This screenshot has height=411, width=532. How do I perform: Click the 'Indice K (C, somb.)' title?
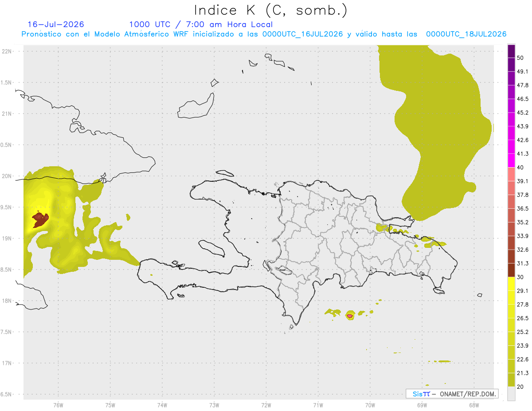270,10
